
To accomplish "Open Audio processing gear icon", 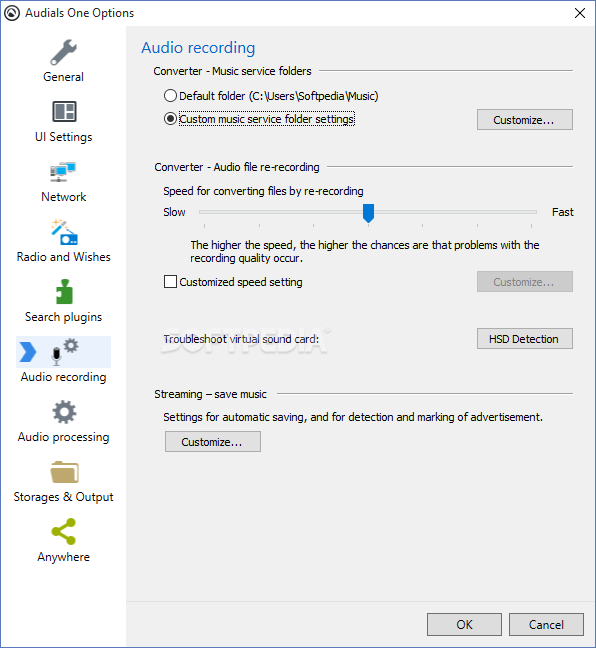I will (64, 412).
